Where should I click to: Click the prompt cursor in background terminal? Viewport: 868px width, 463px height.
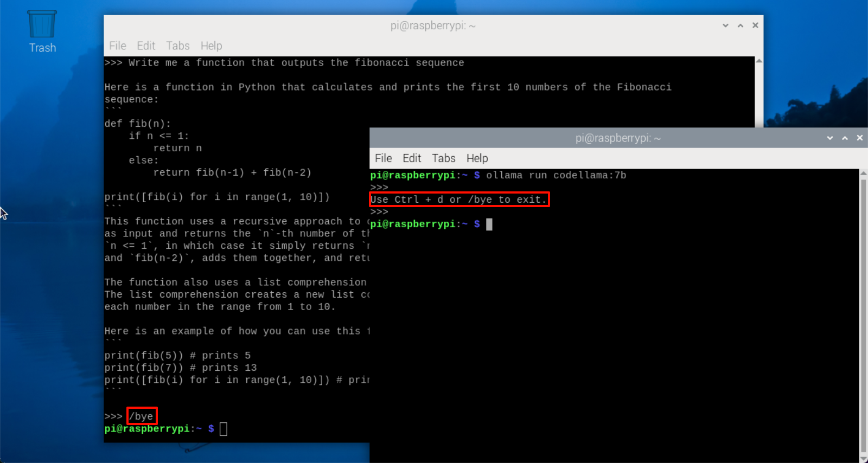tap(224, 429)
